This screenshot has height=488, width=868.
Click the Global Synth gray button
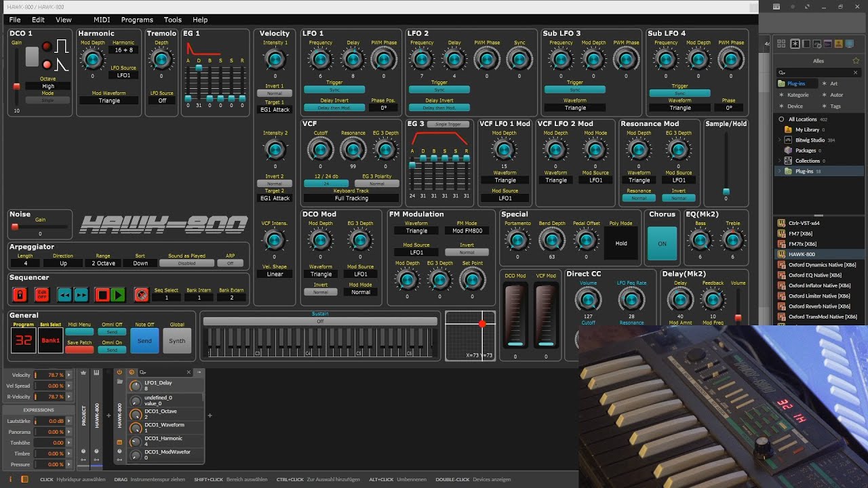tap(177, 341)
